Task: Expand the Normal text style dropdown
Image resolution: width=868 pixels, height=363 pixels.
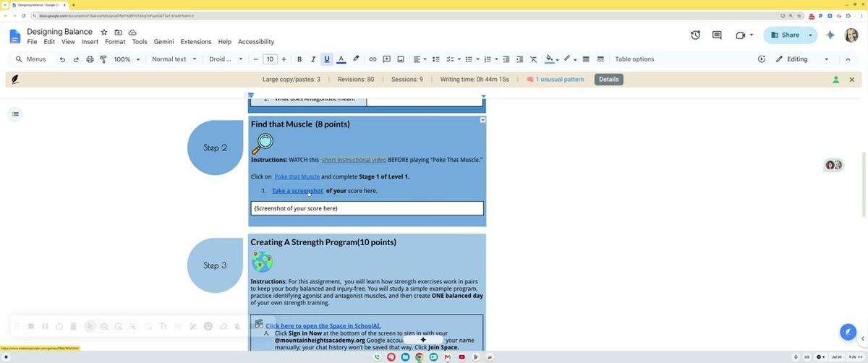Action: [174, 59]
